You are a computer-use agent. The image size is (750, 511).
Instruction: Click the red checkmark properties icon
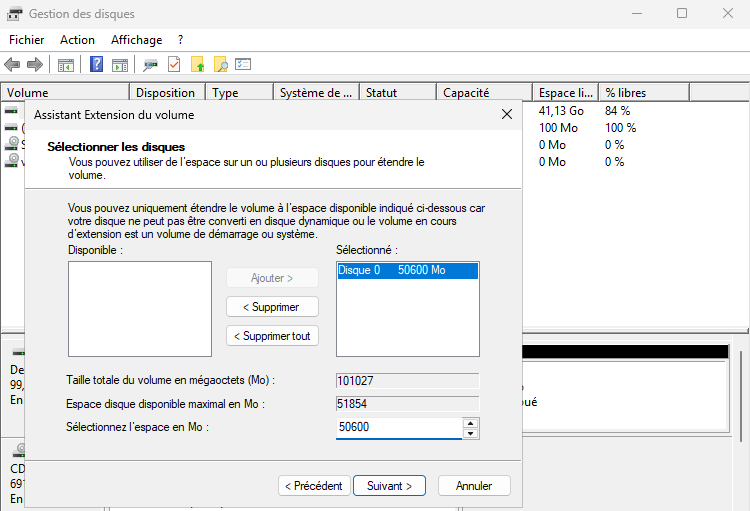pyautogui.click(x=174, y=65)
